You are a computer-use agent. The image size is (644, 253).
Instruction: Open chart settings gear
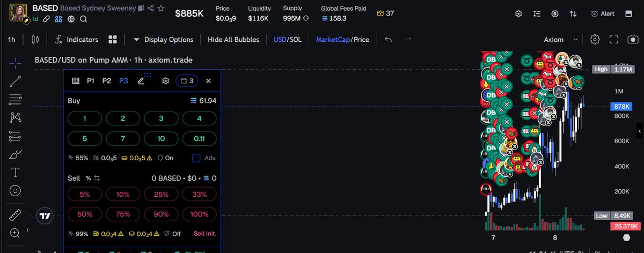click(x=595, y=39)
